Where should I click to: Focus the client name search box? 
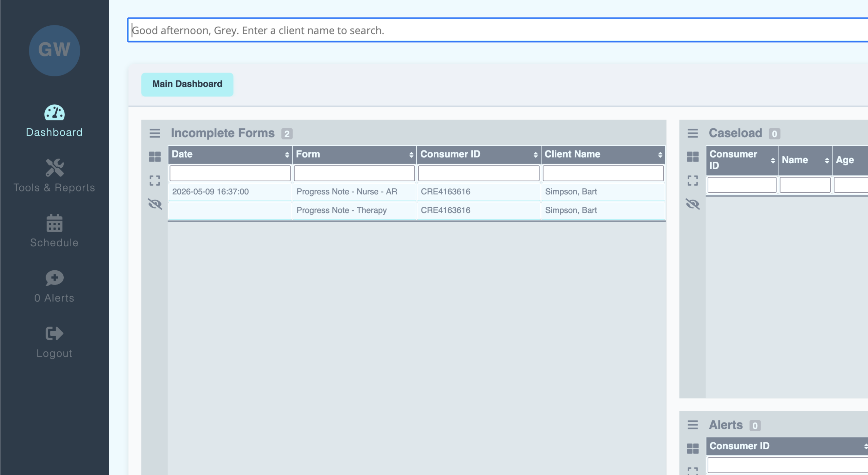498,30
